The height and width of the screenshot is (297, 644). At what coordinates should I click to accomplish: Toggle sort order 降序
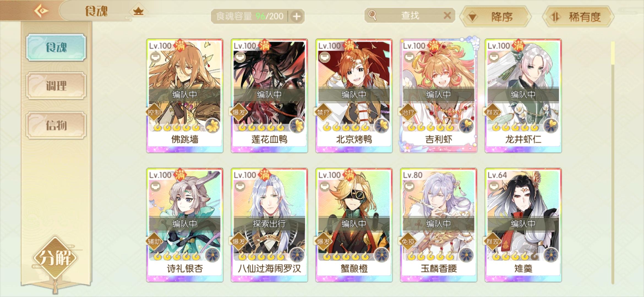click(x=496, y=17)
